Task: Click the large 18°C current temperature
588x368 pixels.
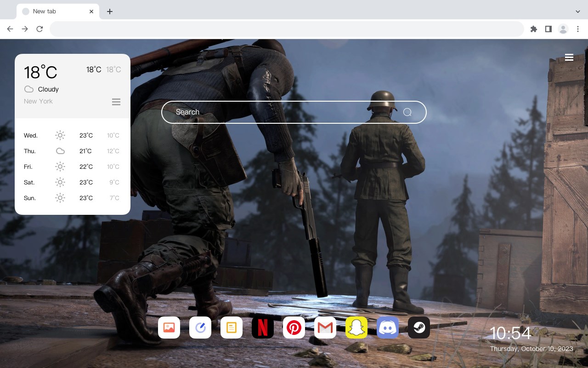Action: point(40,72)
